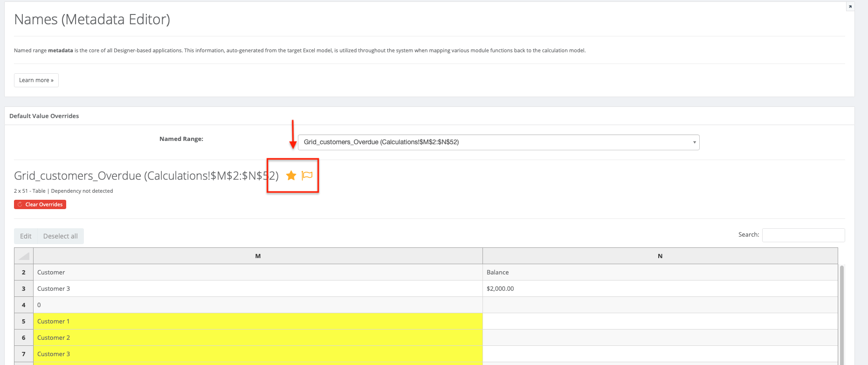Select column M header
This screenshot has height=365, width=868.
(258, 256)
